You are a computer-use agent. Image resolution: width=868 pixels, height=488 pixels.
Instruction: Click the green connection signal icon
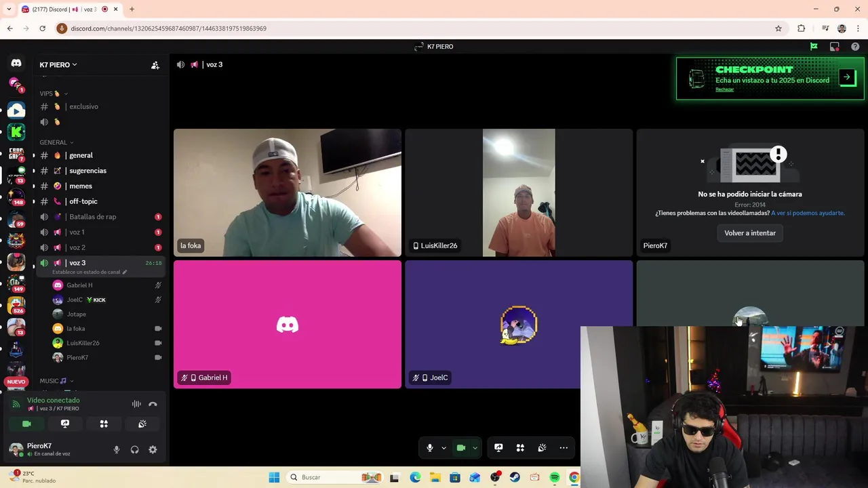[16, 404]
